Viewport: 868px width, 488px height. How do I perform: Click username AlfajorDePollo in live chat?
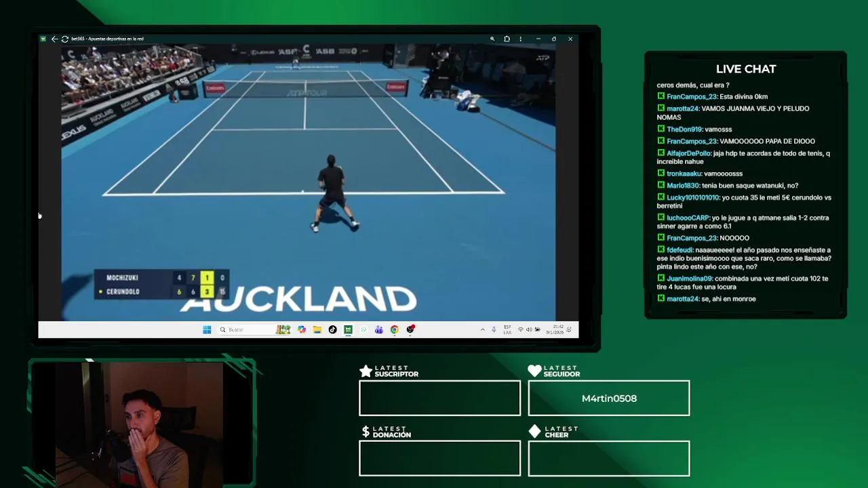pyautogui.click(x=688, y=153)
